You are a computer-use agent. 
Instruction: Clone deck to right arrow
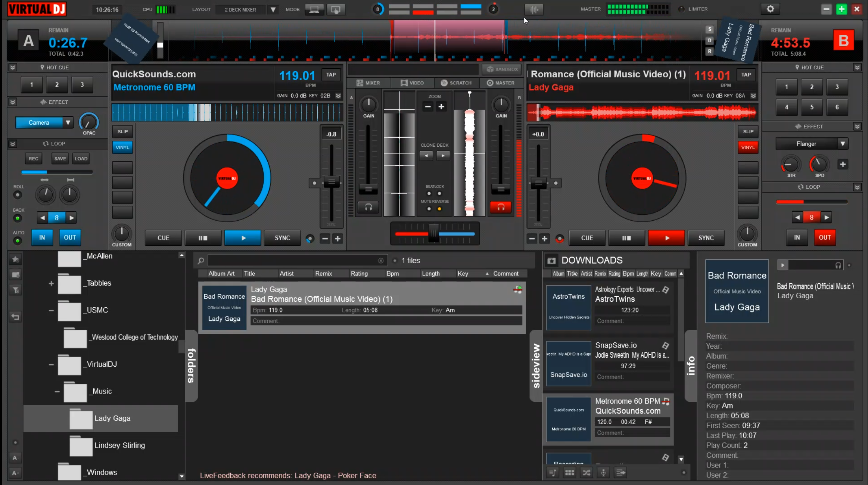pyautogui.click(x=443, y=156)
